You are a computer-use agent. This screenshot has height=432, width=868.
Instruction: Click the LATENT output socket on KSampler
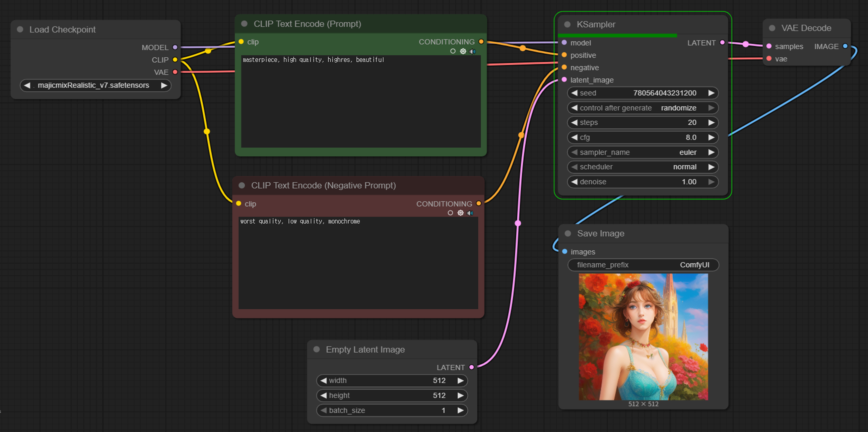point(722,43)
